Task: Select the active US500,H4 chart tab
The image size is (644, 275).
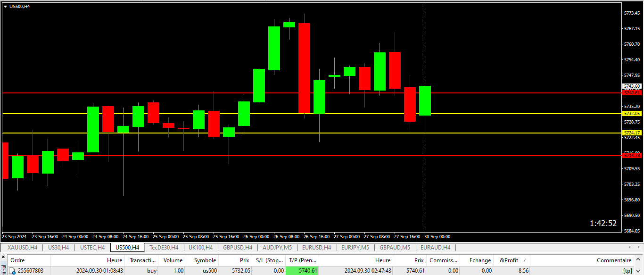Action: pos(127,248)
